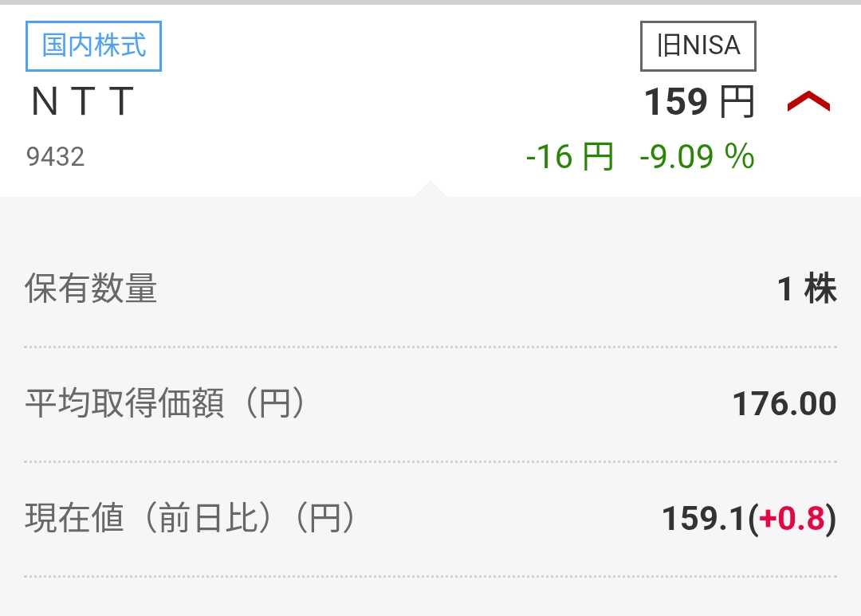Select the 現在値（前日比）（円） label
The image size is (861, 616).
[190, 519]
